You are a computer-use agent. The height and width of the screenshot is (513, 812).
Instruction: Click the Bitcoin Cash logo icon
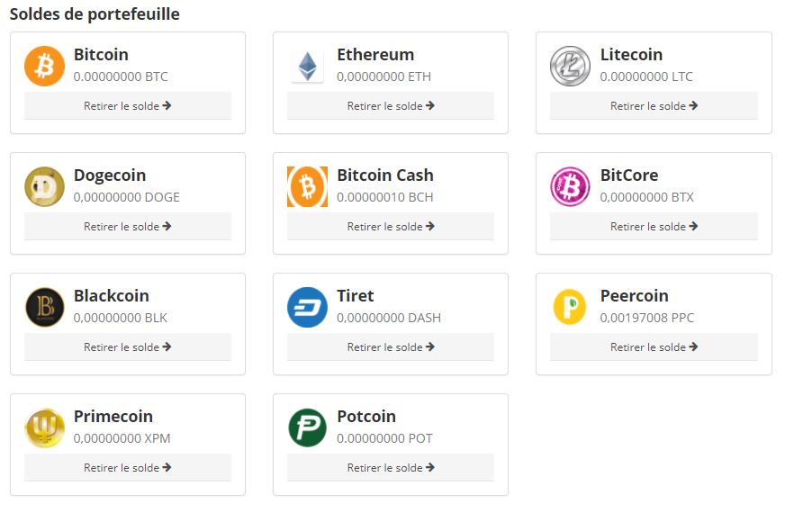[x=308, y=187]
